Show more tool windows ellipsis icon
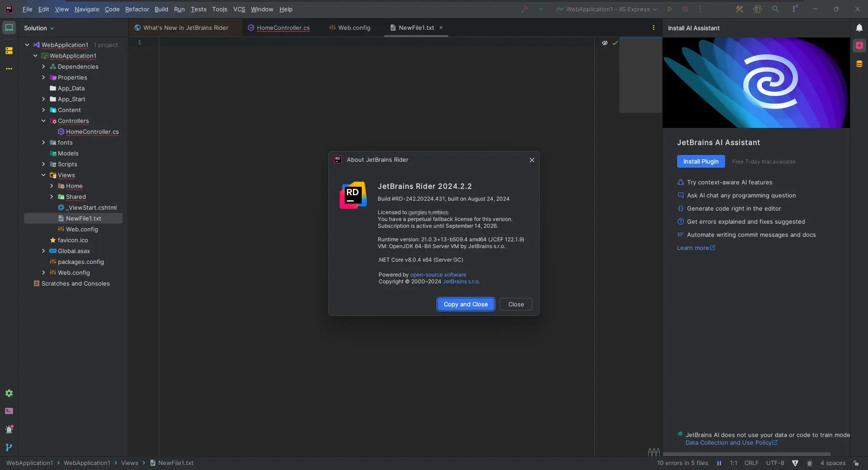The width and height of the screenshot is (868, 470). point(9,69)
